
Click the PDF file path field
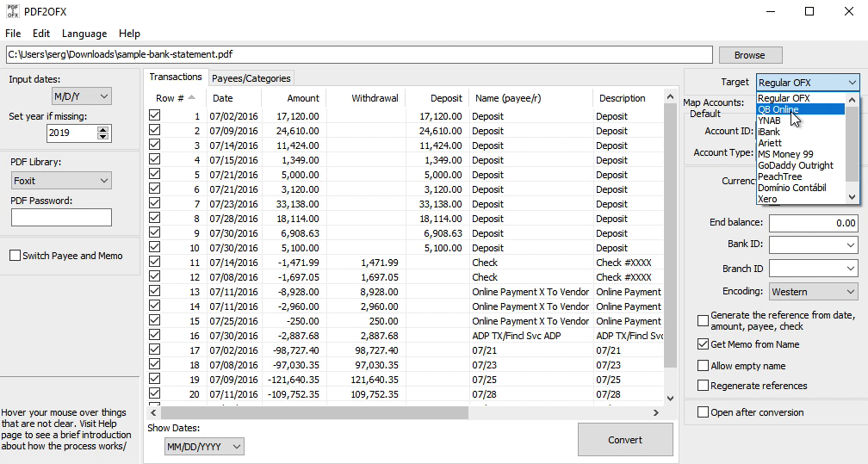[x=359, y=54]
